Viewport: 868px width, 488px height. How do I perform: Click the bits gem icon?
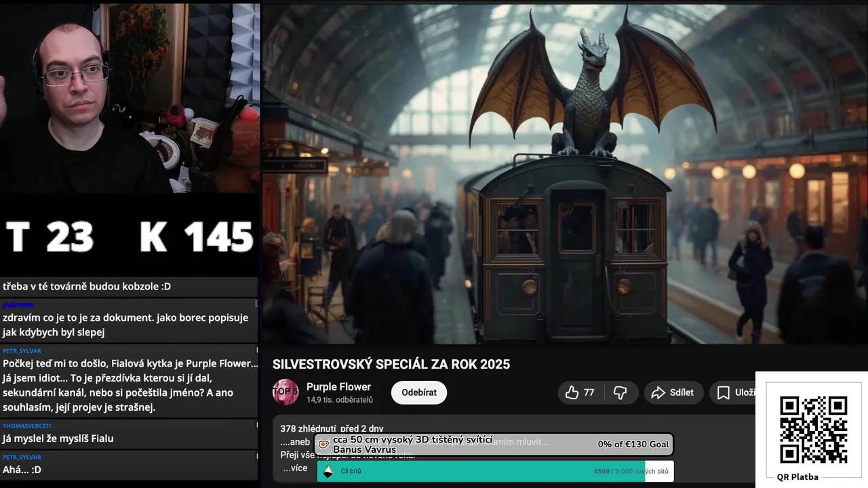328,472
